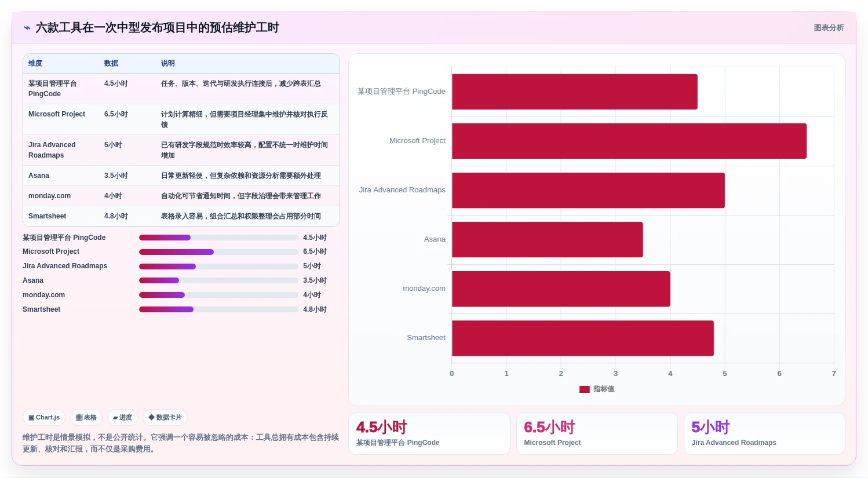The image size is (868, 478).
Task: Click the monday.com bar in the chart
Action: [x=561, y=289]
